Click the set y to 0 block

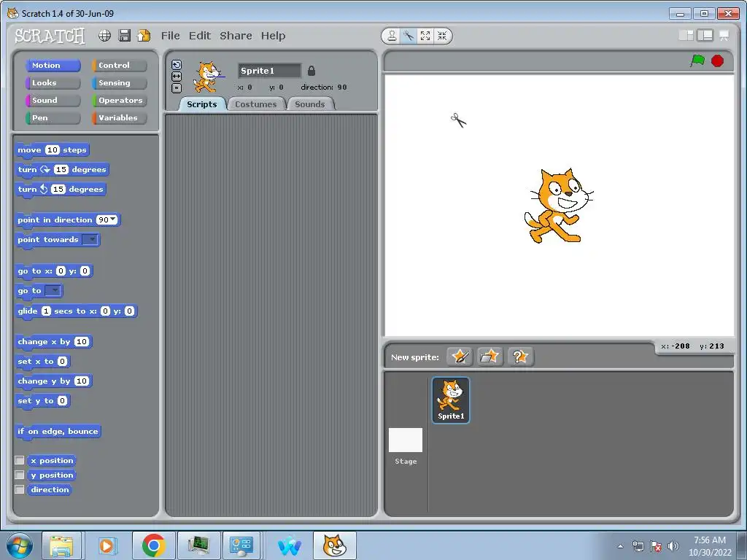(42, 401)
